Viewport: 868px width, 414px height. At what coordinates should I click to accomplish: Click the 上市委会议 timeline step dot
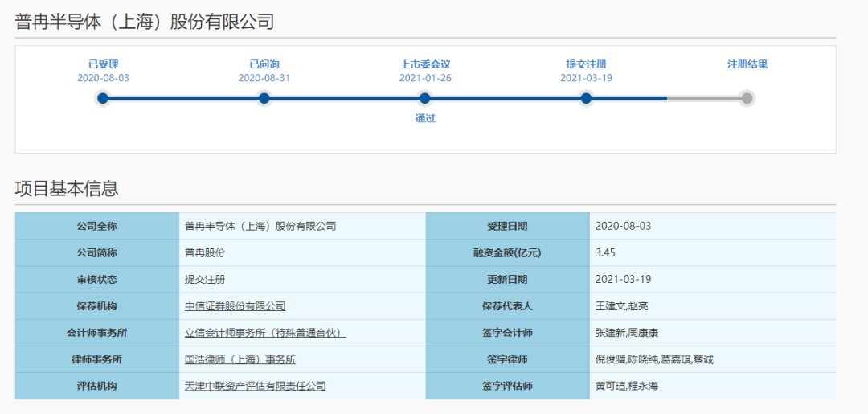point(424,99)
